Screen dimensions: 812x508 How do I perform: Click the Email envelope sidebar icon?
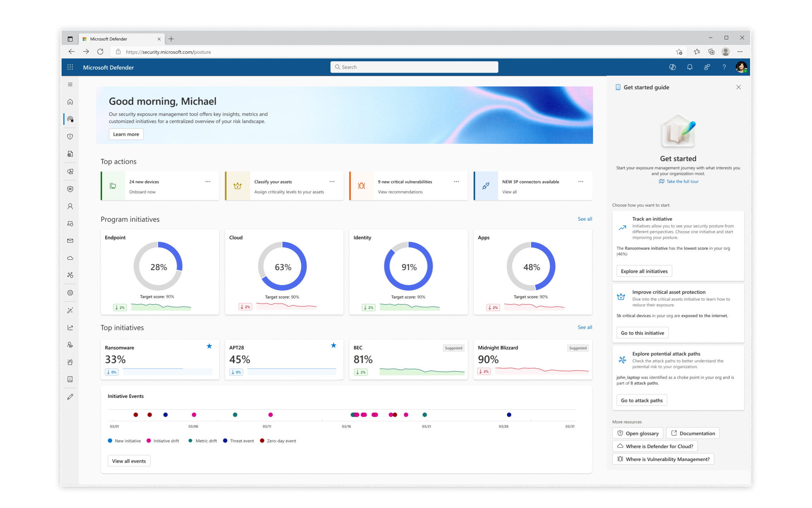70,241
